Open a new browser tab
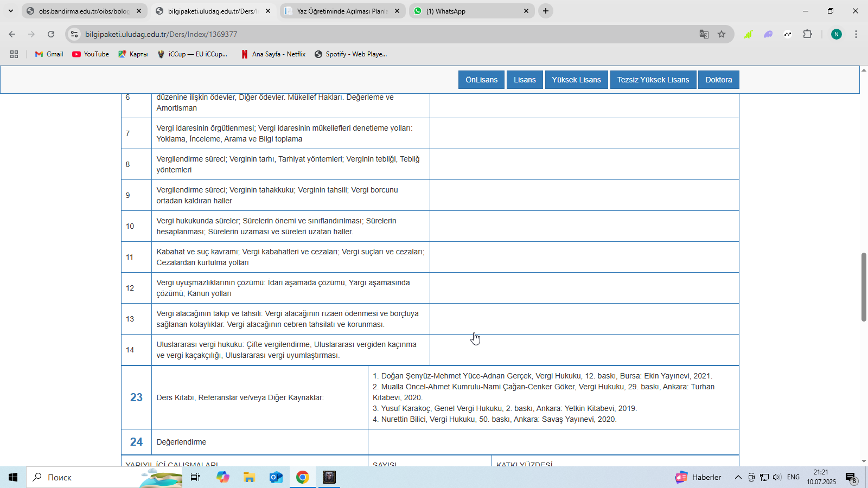 546,11
